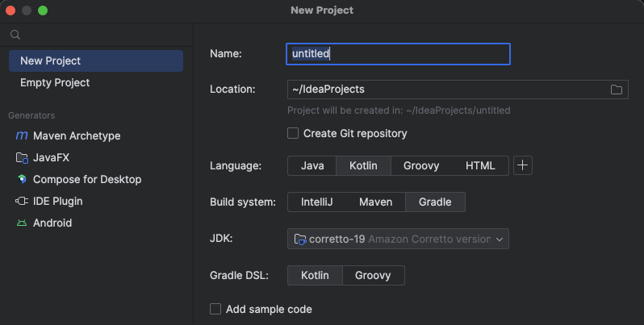644x325 pixels.
Task: Click the grey minimize window button
Action: [x=27, y=10]
